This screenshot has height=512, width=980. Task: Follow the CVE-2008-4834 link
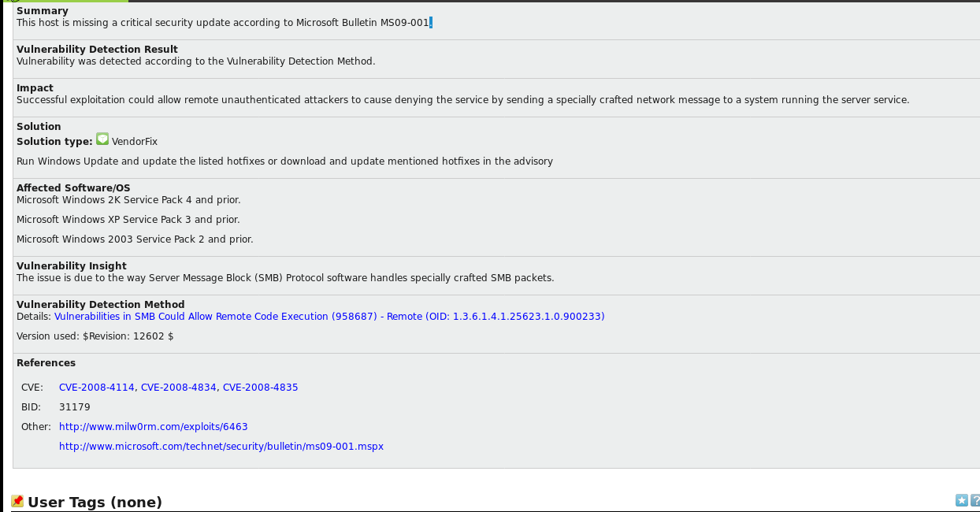(x=179, y=388)
